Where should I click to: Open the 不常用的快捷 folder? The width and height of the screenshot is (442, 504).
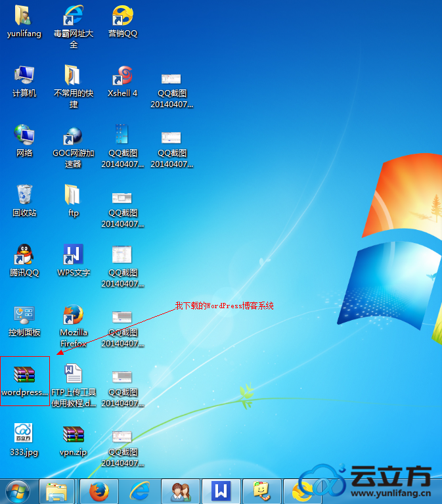[x=74, y=86]
